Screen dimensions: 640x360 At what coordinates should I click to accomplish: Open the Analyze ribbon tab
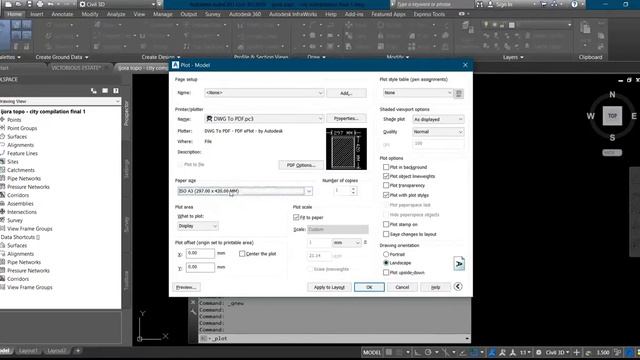116,14
